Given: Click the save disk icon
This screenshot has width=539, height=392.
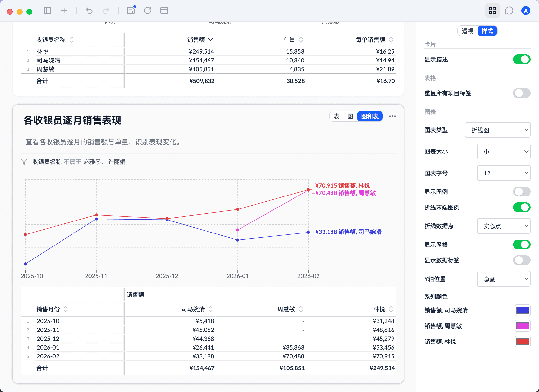Looking at the screenshot, I should (131, 11).
